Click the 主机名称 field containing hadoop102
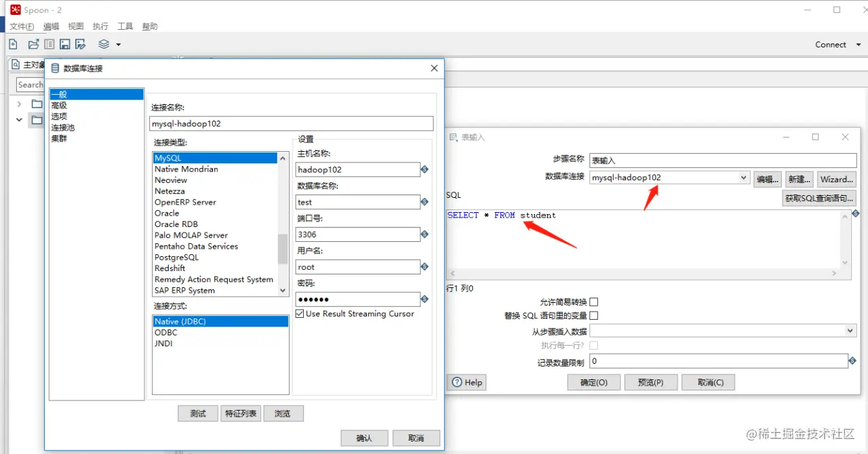Screen dimensions: 868x454 pos(358,169)
